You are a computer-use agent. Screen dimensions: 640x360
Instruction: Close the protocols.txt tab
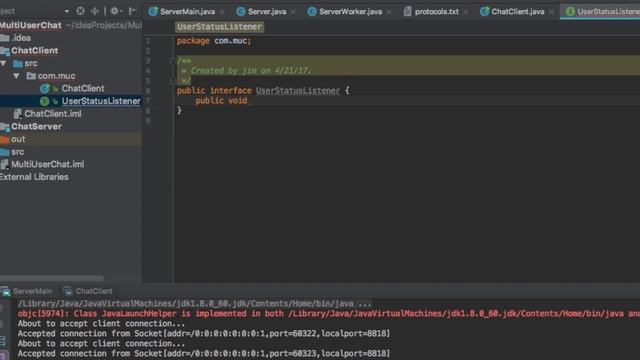[x=465, y=12]
